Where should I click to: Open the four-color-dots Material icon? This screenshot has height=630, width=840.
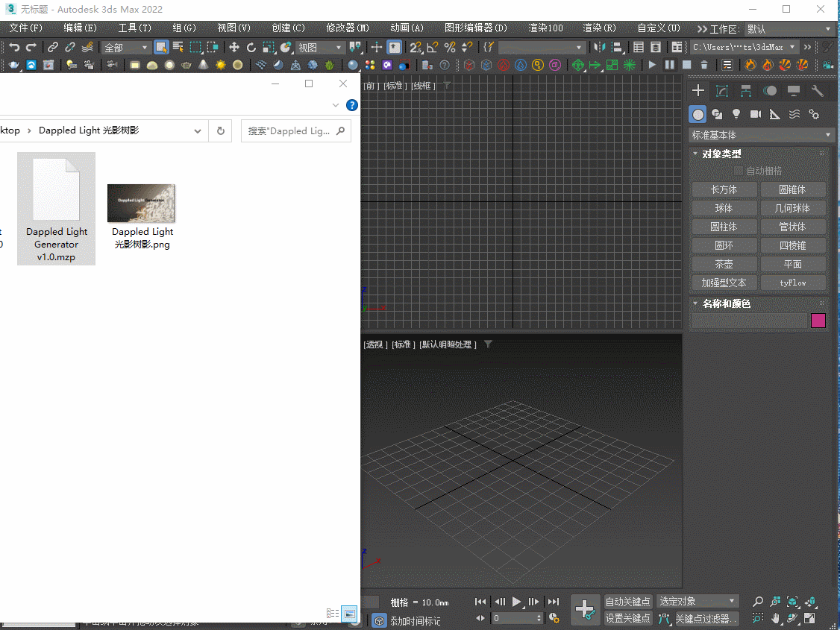[x=369, y=66]
